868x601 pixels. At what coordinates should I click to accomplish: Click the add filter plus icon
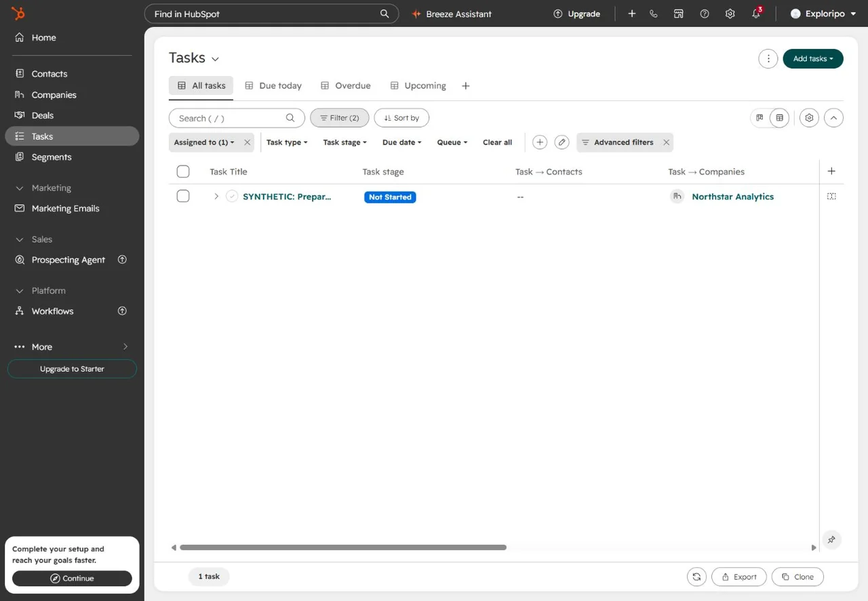540,142
